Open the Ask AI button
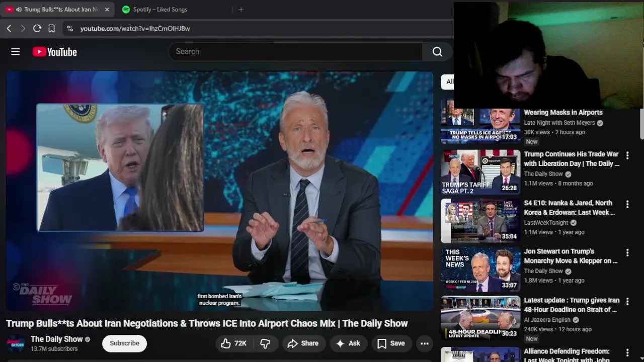The image size is (644, 362). coord(348,343)
